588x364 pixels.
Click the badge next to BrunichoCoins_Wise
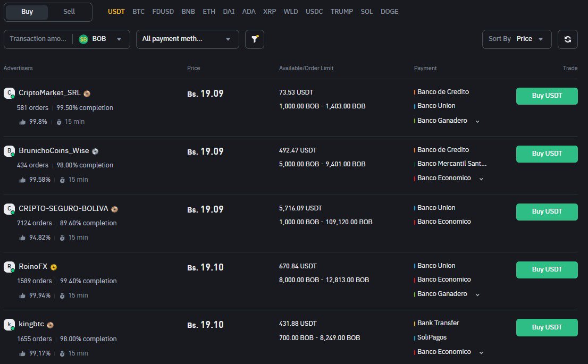click(95, 151)
